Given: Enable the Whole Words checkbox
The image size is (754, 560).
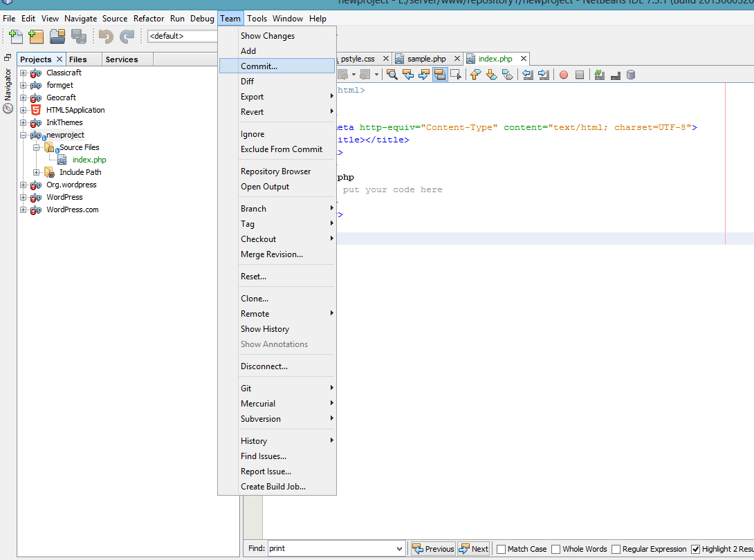Looking at the screenshot, I should (556, 549).
